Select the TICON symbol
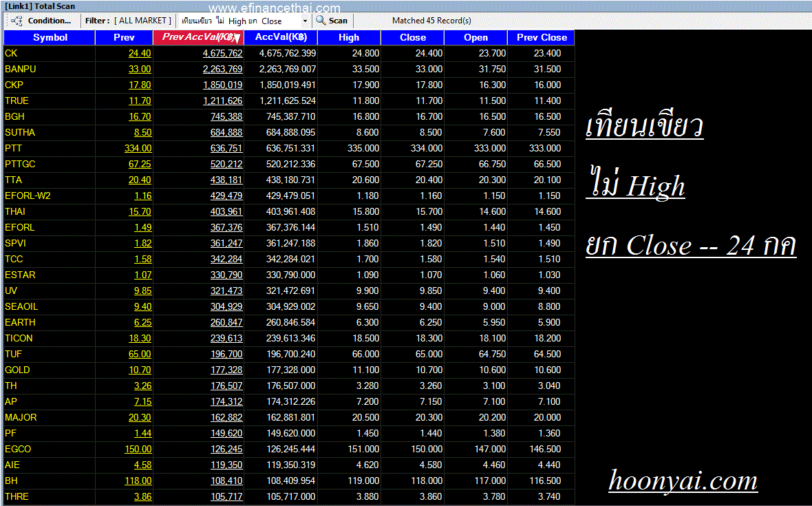 19,338
